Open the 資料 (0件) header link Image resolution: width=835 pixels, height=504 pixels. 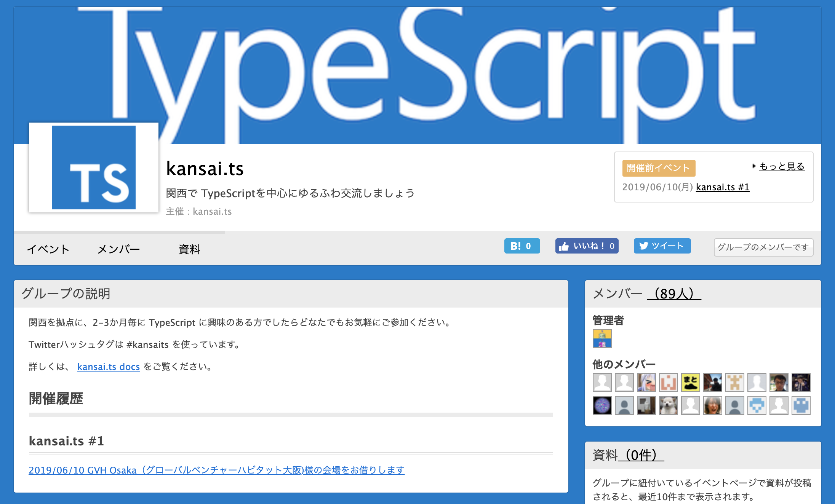[x=641, y=455]
